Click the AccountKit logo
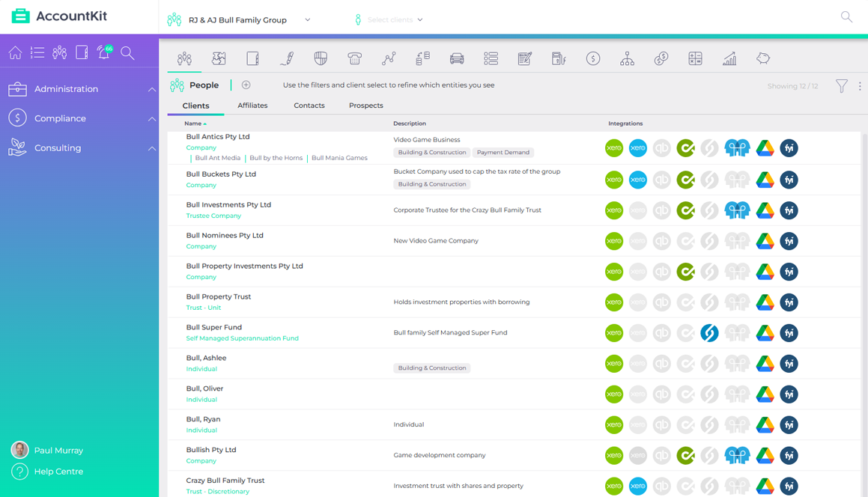Screen dimensions: 868x497 [59, 16]
